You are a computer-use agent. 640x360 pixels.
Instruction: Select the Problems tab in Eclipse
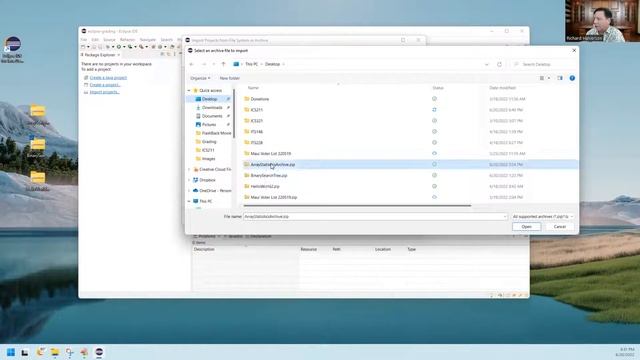pos(207,236)
